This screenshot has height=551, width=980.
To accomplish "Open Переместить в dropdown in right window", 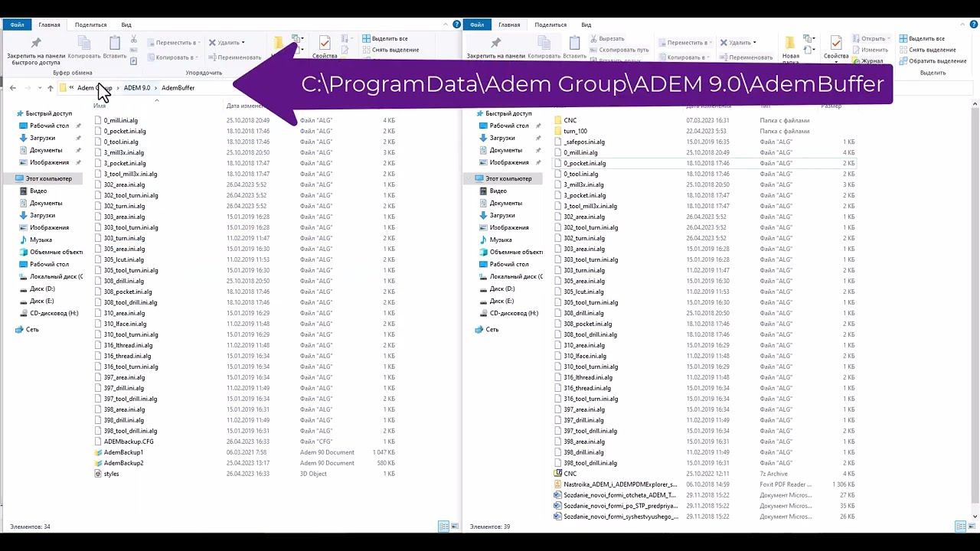I will point(685,43).
